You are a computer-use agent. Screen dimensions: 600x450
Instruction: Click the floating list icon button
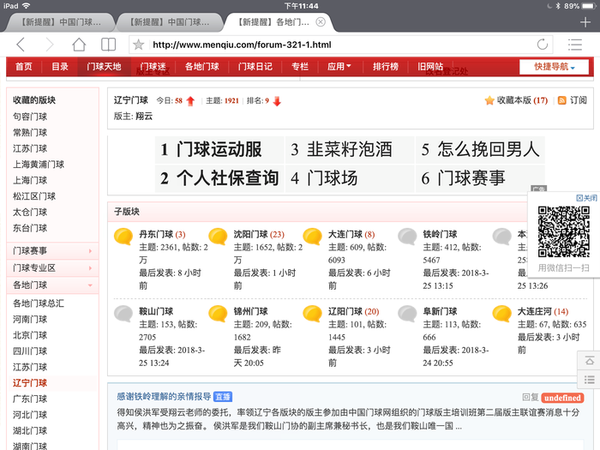[x=589, y=380]
